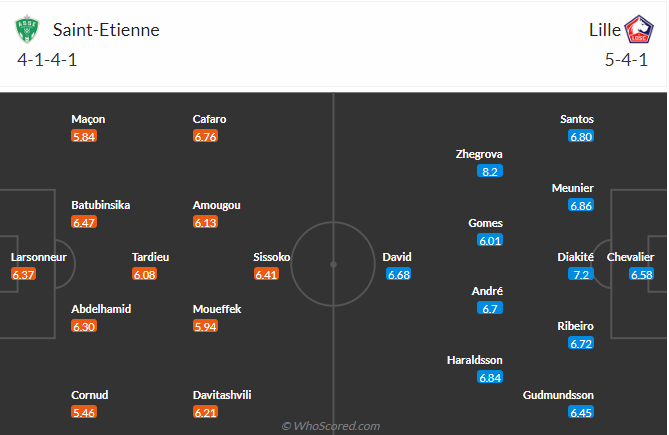
Task: Click David's 6.68 rating badge
Action: 399,274
